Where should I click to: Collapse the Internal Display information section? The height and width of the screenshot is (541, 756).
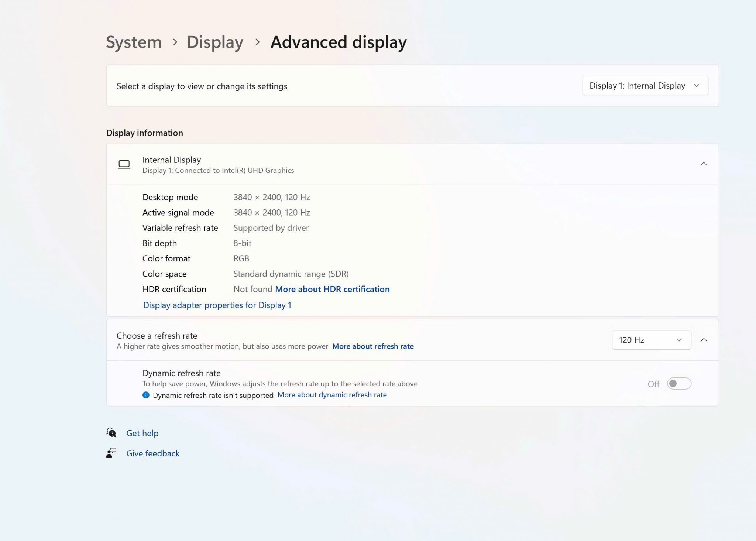click(704, 164)
